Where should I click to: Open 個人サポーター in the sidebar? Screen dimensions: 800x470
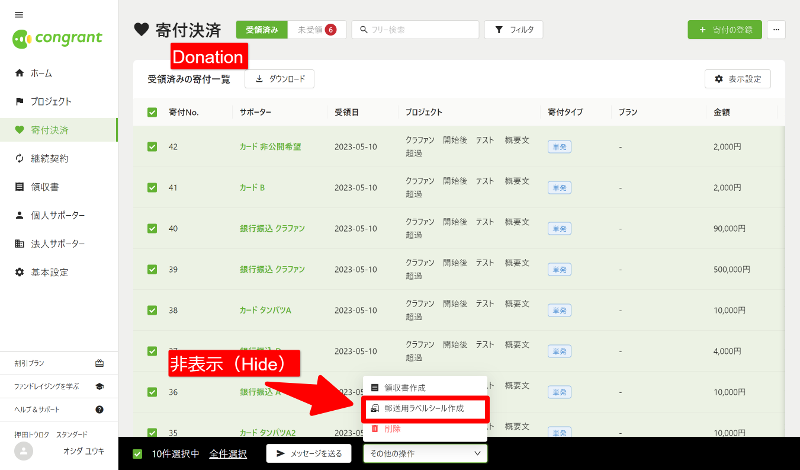coord(56,215)
